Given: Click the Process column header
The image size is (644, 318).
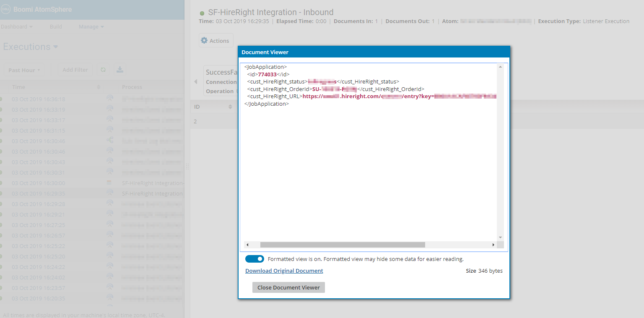Looking at the screenshot, I should point(132,87).
